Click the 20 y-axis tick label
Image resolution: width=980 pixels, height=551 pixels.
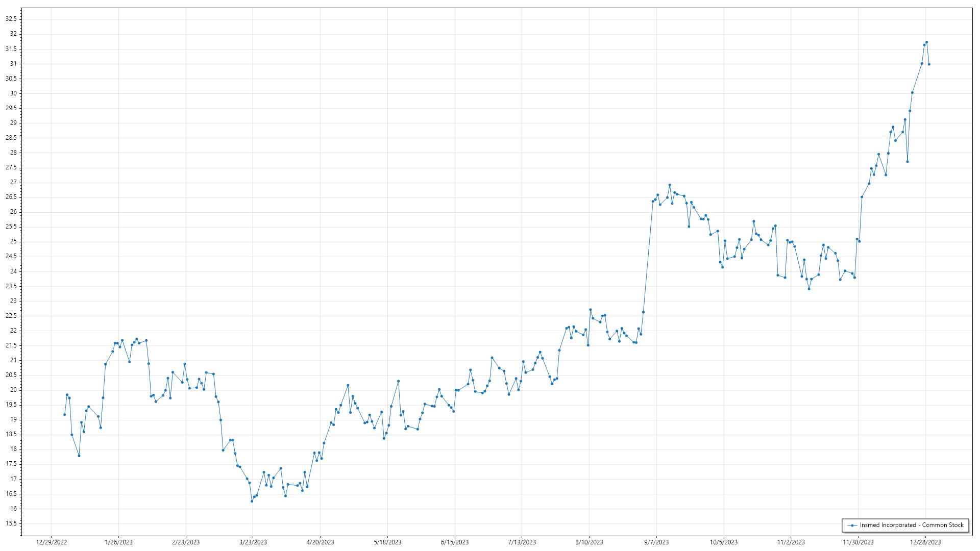[x=13, y=390]
